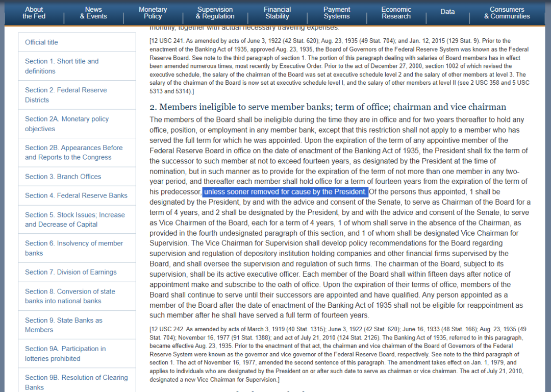
Task: Open Section 2. Federal Reserve Districts
Action: point(66,95)
